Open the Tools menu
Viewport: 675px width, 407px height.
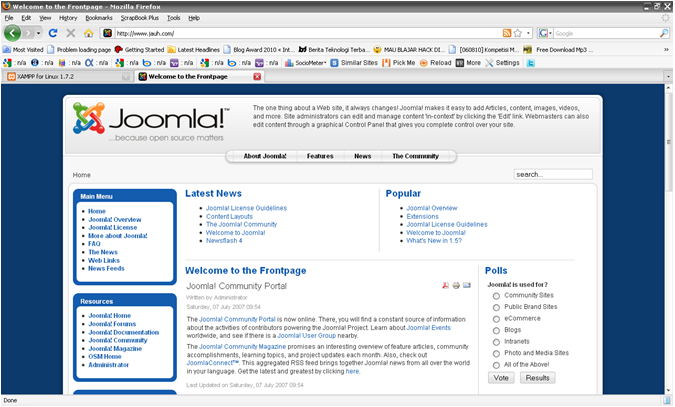173,18
